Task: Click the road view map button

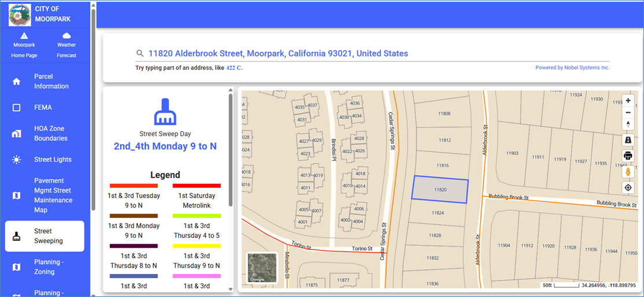Action: click(x=628, y=140)
